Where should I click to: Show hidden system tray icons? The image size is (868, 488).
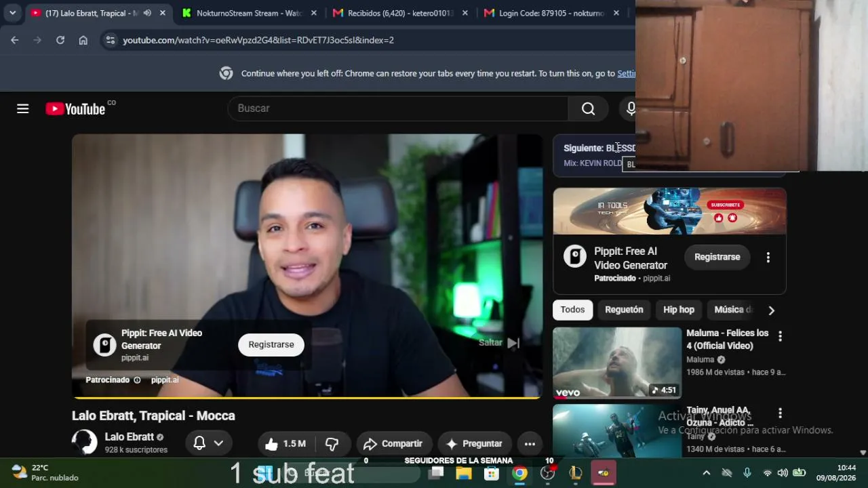coord(706,473)
